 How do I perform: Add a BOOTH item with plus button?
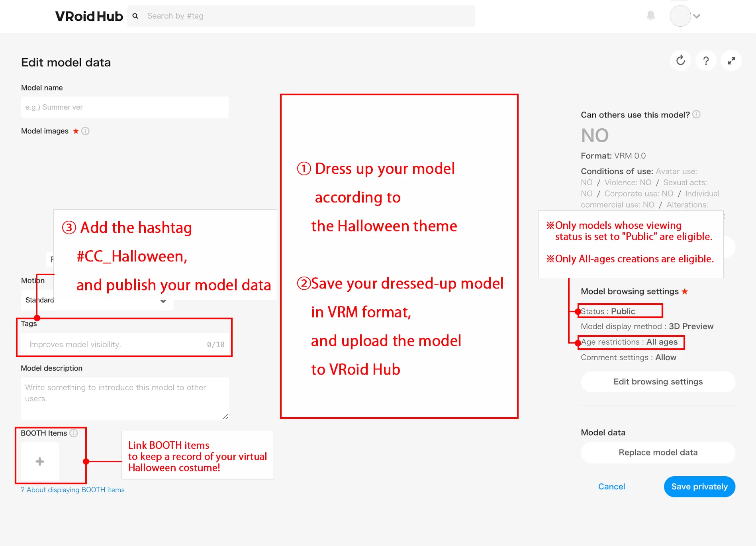click(40, 462)
